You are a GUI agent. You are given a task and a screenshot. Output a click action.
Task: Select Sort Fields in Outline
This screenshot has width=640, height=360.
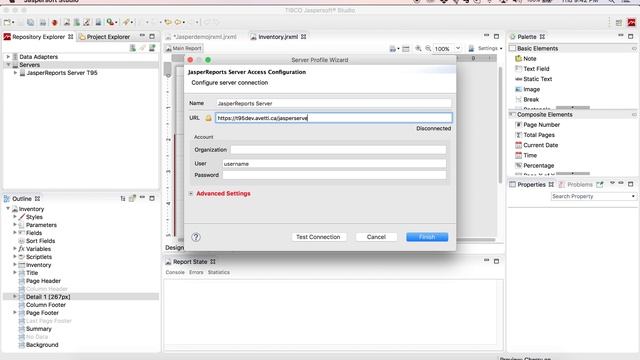(x=40, y=241)
